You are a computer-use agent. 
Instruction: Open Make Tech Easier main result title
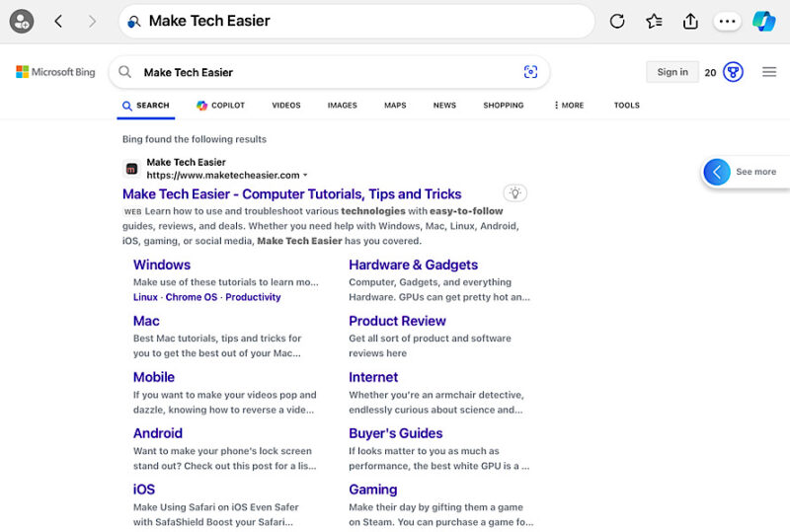pos(291,194)
